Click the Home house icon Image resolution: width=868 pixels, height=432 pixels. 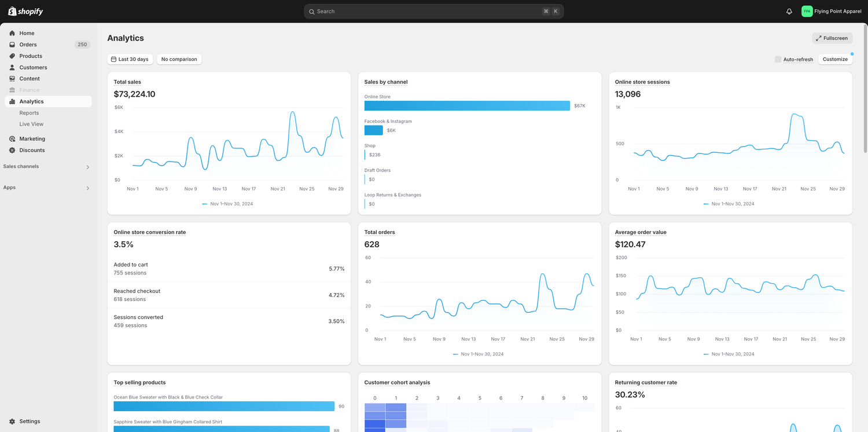coord(12,33)
